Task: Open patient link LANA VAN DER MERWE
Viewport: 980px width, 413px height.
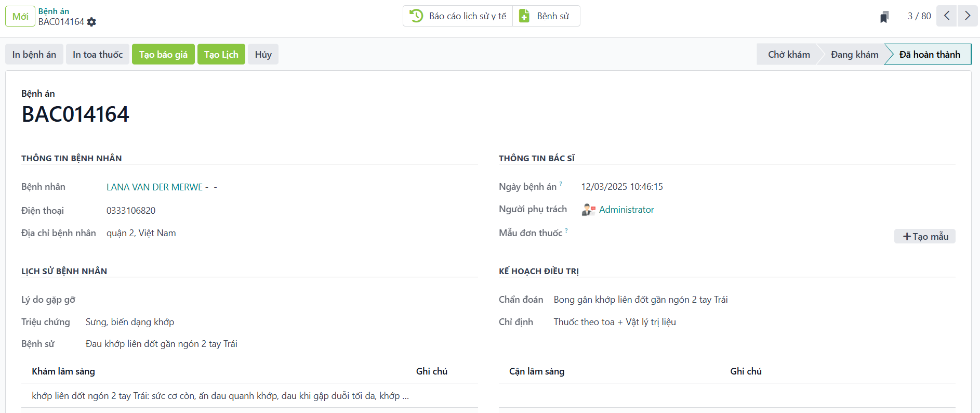Action: coord(154,187)
